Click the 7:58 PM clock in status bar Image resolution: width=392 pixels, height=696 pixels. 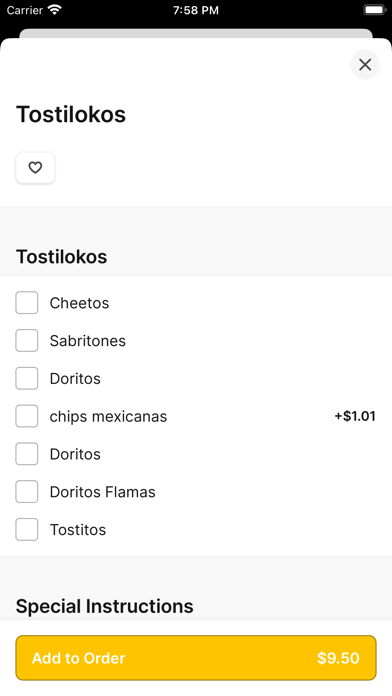[x=196, y=10]
